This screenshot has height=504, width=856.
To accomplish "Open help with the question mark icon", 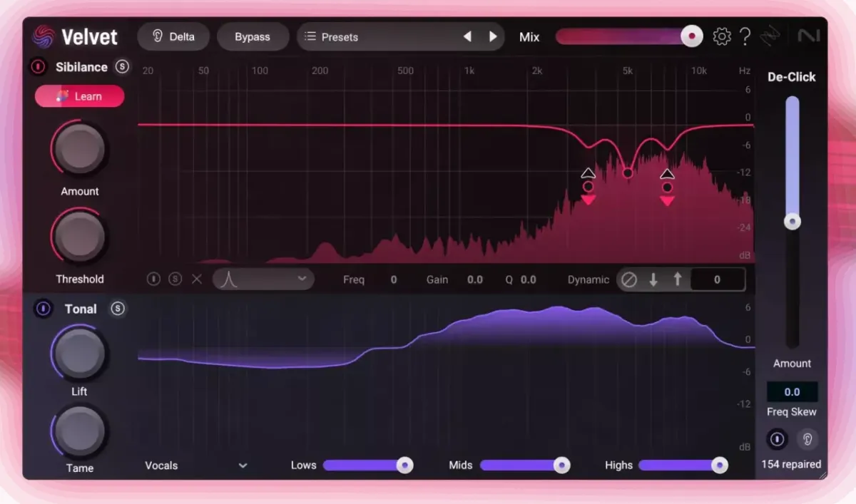I will 745,36.
